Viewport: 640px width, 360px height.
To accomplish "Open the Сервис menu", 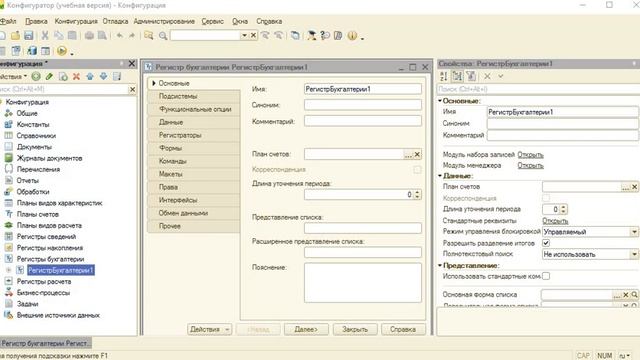I will [212, 21].
